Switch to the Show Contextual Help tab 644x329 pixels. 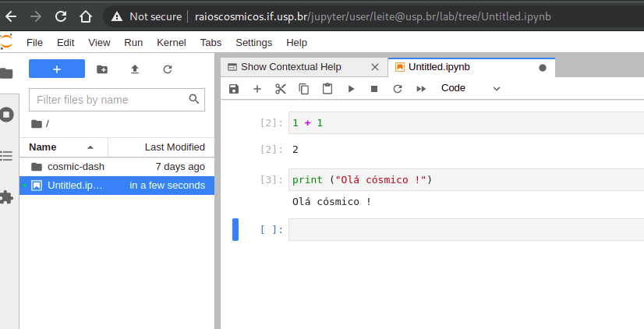coord(291,67)
